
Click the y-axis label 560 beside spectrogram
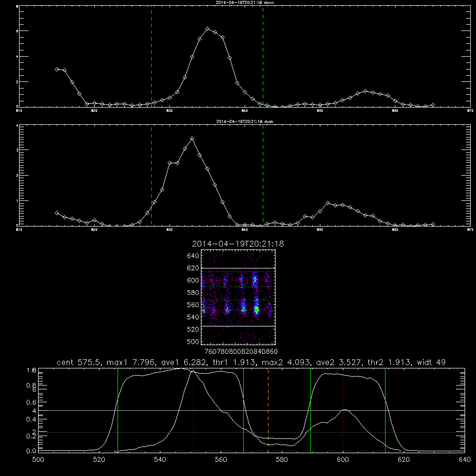193,305
